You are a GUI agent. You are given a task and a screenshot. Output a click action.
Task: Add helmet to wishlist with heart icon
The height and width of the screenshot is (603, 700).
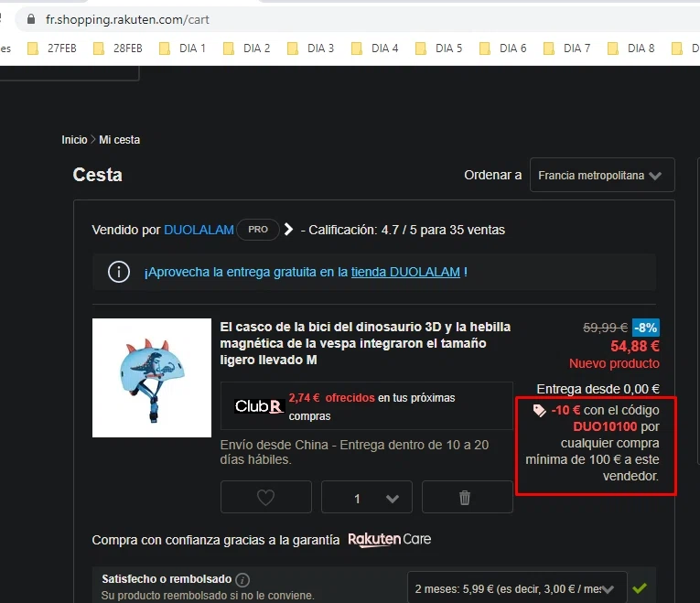pos(265,497)
